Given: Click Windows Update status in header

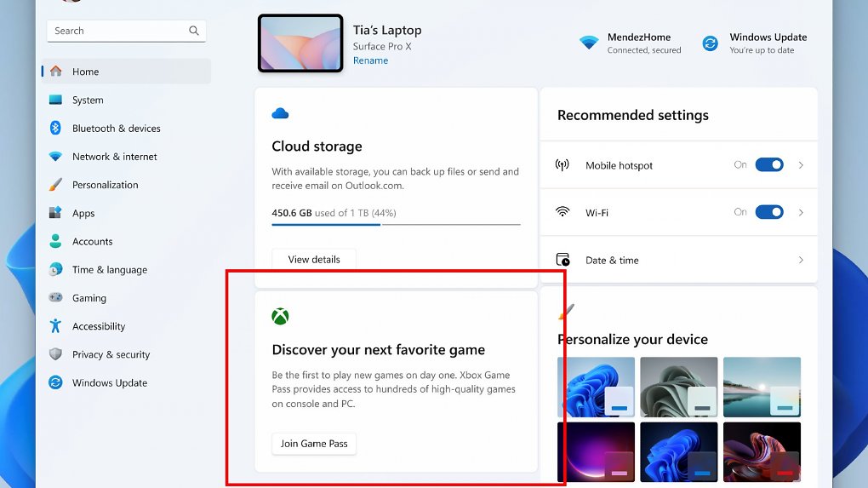Looking at the screenshot, I should pos(754,43).
